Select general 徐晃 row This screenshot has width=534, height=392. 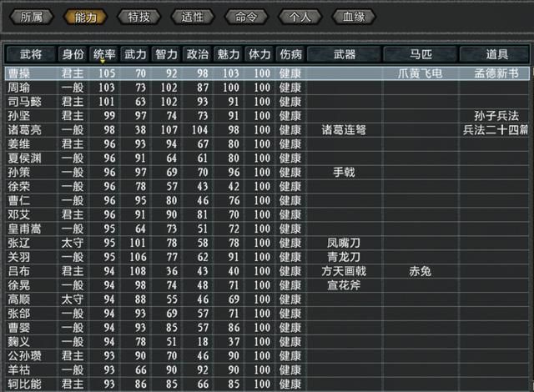click(x=267, y=285)
